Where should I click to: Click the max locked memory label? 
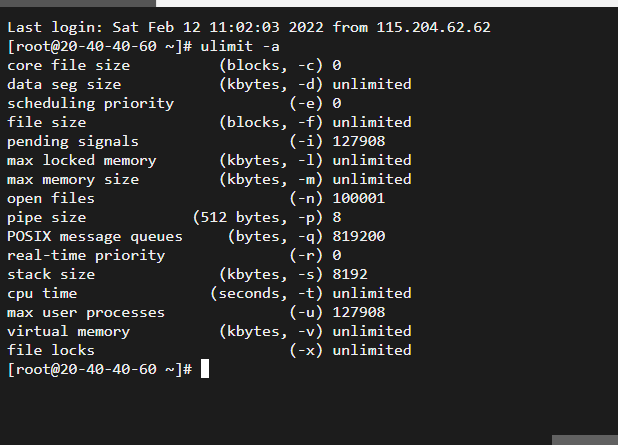pos(82,160)
